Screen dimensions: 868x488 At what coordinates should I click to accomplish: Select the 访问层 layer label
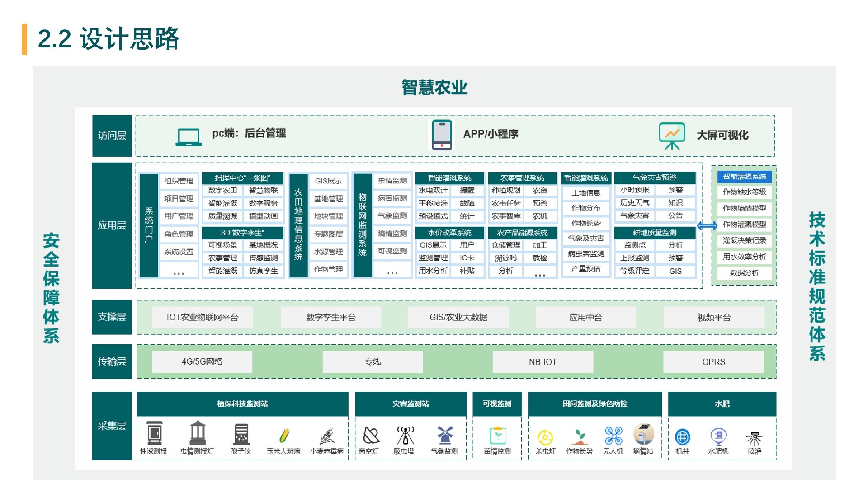(112, 136)
